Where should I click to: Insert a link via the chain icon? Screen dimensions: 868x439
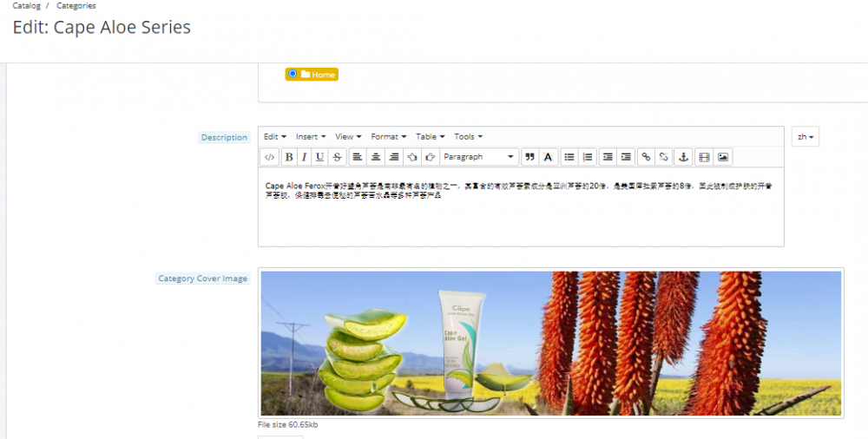click(645, 157)
